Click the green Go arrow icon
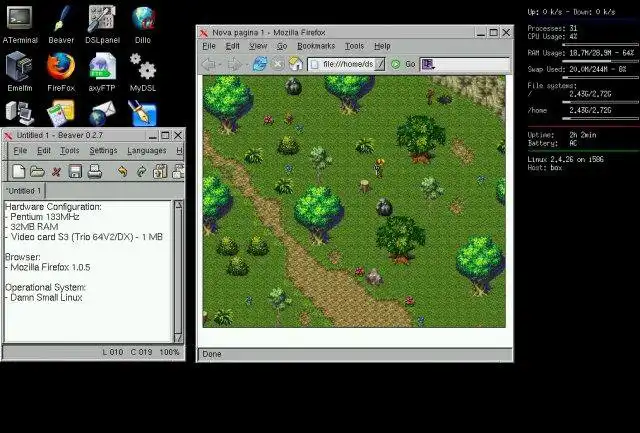640x433 pixels. click(x=396, y=64)
